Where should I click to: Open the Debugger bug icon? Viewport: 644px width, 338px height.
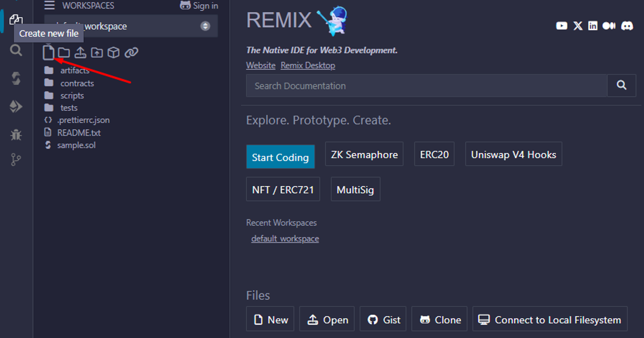(16, 134)
